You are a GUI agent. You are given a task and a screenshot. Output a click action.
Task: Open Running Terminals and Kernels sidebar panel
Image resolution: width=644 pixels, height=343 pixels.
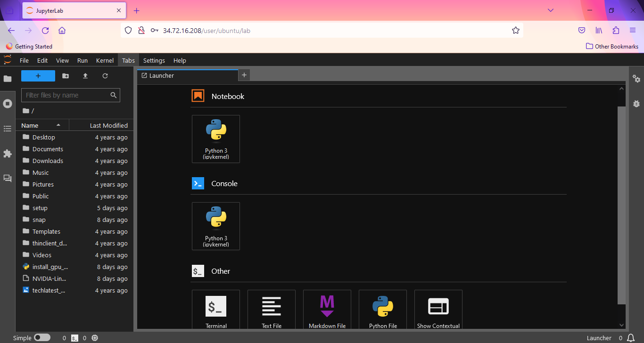(x=8, y=104)
